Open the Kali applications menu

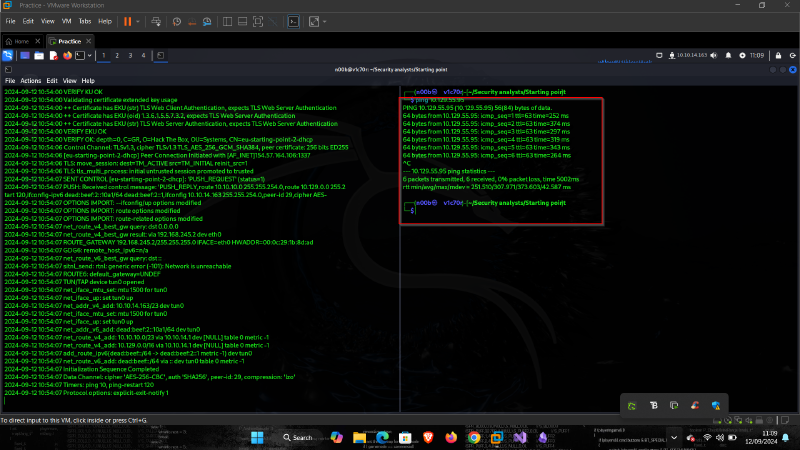click(9, 55)
